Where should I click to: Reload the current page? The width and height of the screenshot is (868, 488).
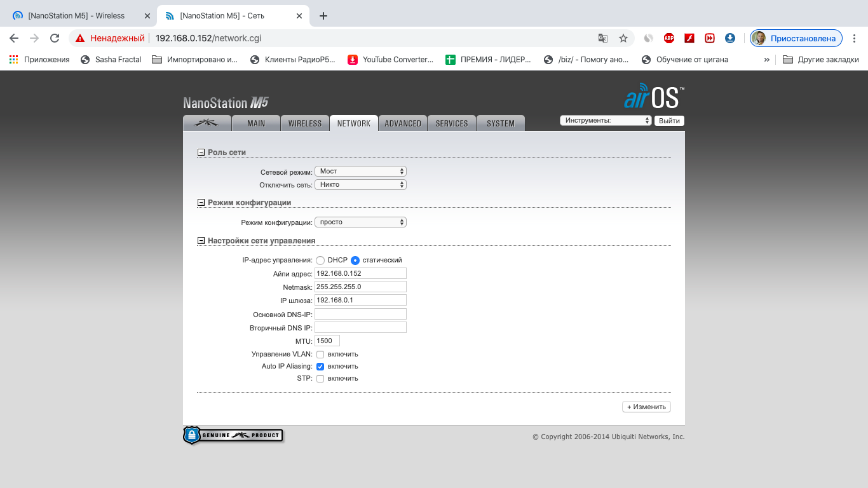pos(55,38)
